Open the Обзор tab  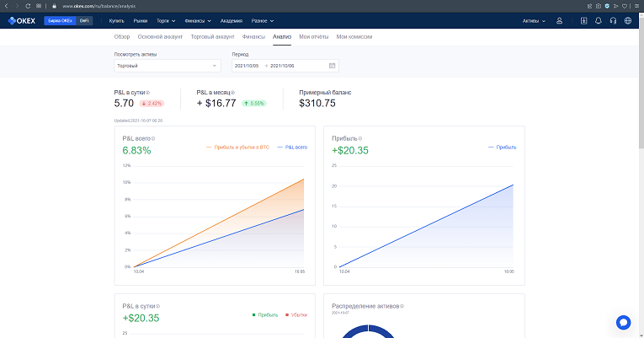122,36
